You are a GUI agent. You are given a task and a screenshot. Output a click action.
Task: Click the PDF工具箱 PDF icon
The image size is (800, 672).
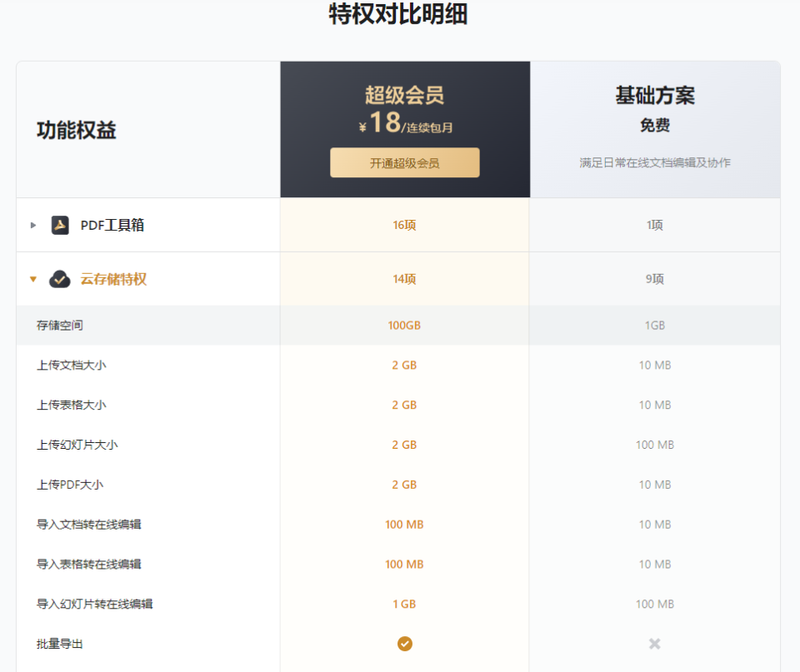point(60,225)
